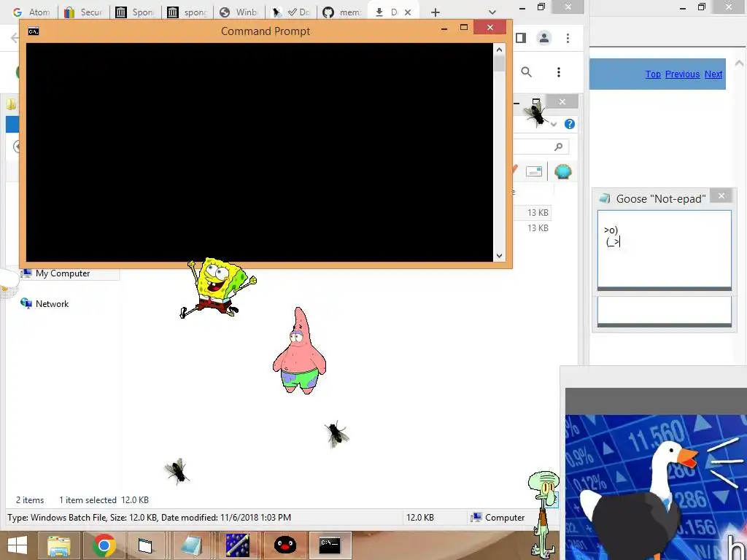Screen dimensions: 747x560
Task: Open File Explorer help icon
Action: click(569, 124)
